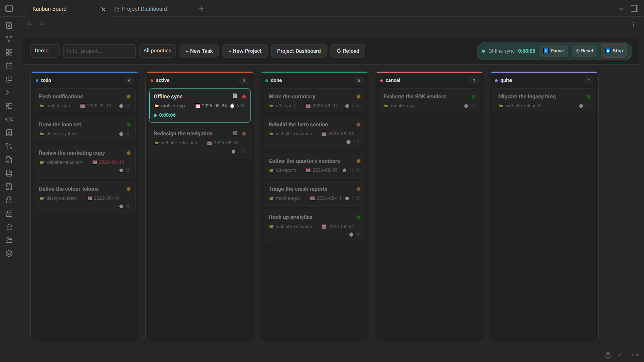Screen dimensions: 644x362
Task: Open the more options three-dot menu
Action: (633, 24)
